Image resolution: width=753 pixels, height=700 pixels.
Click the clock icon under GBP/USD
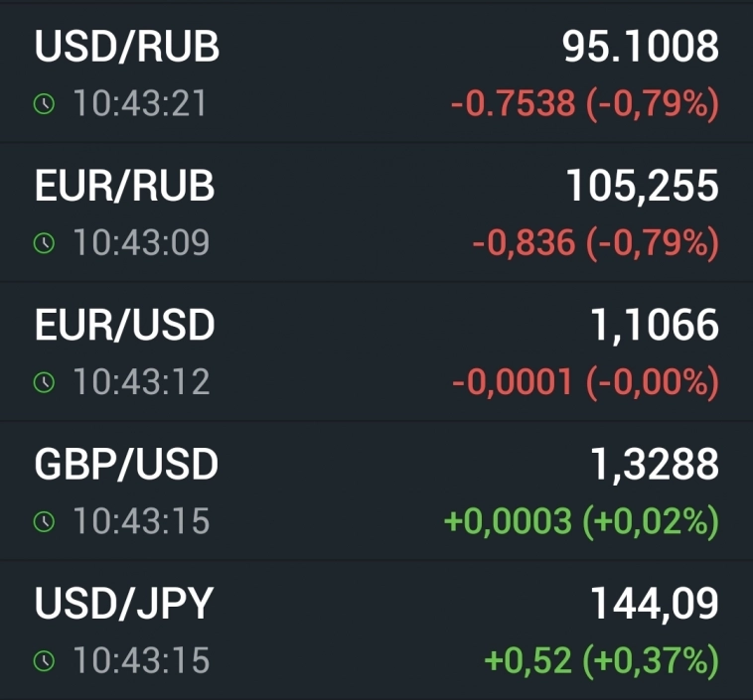tap(44, 521)
